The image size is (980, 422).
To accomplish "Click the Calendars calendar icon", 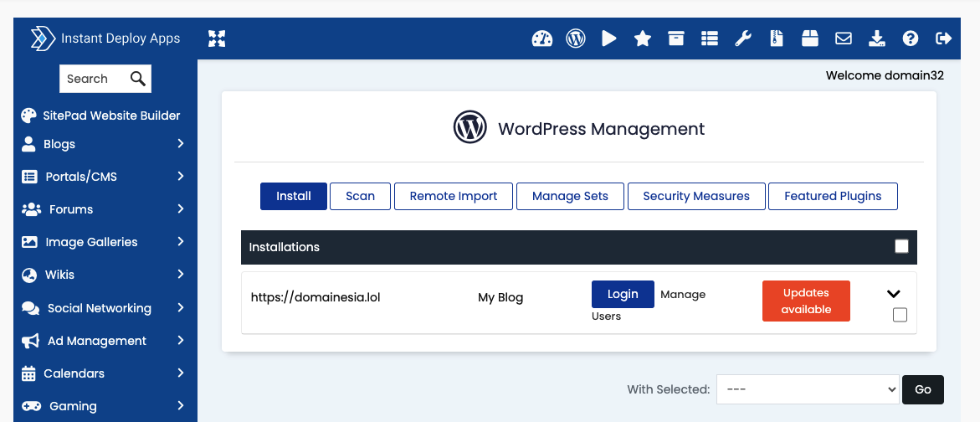I will tap(28, 373).
